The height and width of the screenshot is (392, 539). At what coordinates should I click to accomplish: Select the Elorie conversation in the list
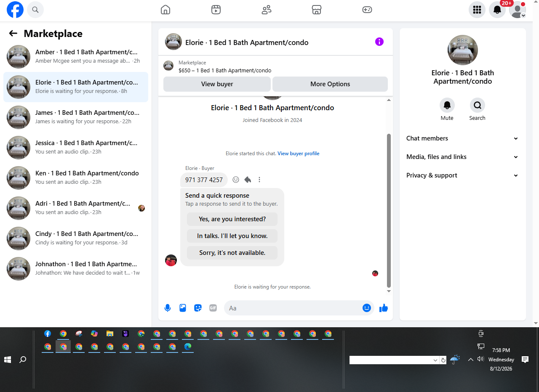76,87
